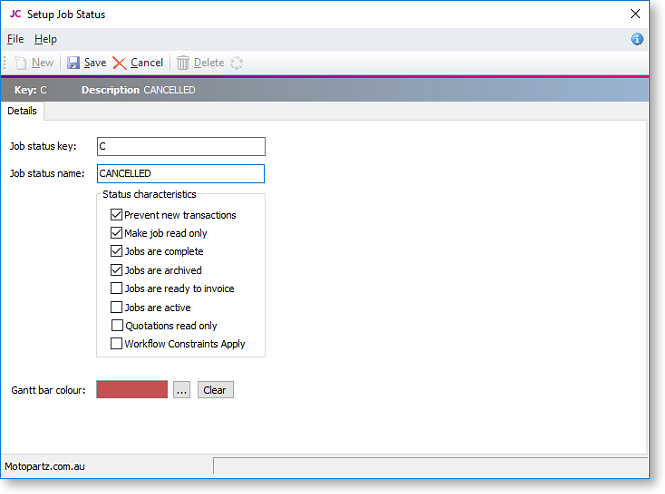Click the Delete trash can icon

tap(183, 63)
